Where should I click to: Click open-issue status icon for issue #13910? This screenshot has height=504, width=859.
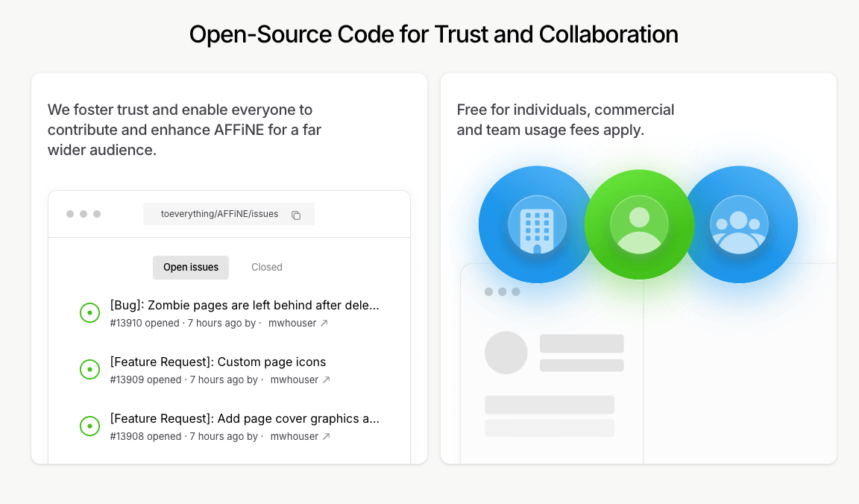point(89,313)
